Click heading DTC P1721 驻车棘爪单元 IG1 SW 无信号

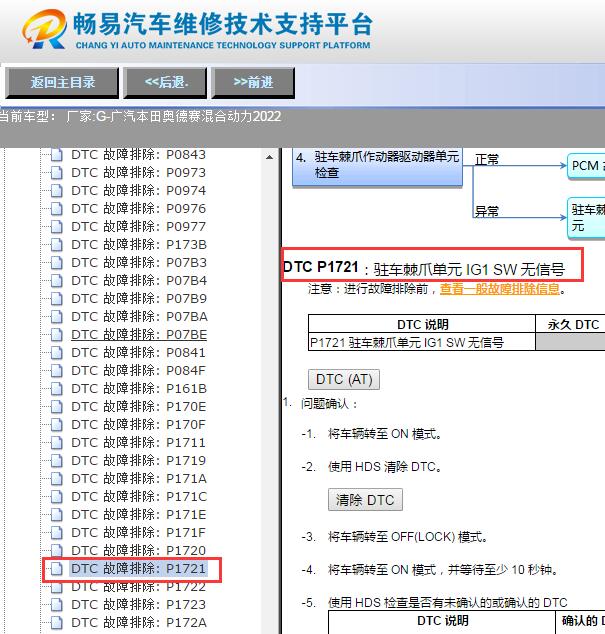click(424, 268)
